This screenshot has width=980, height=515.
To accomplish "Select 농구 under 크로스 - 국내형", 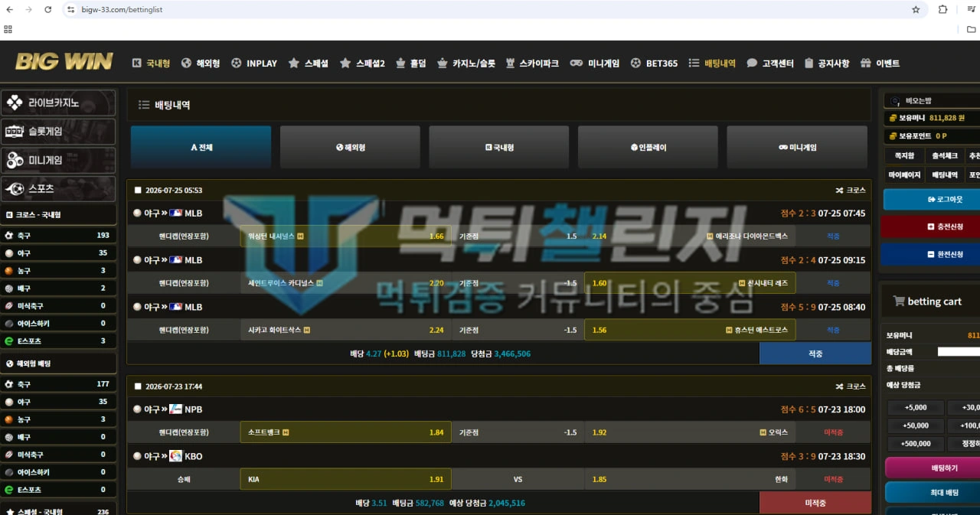I will (x=59, y=271).
